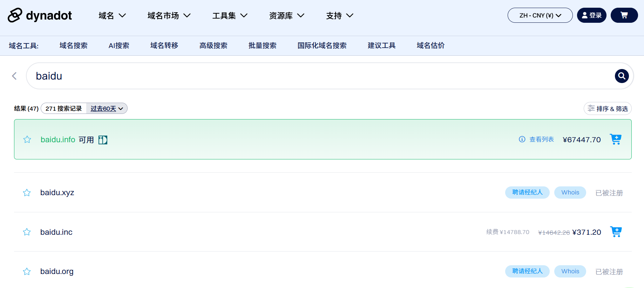
Task: Select AI搜索 tool tab
Action: (x=119, y=46)
